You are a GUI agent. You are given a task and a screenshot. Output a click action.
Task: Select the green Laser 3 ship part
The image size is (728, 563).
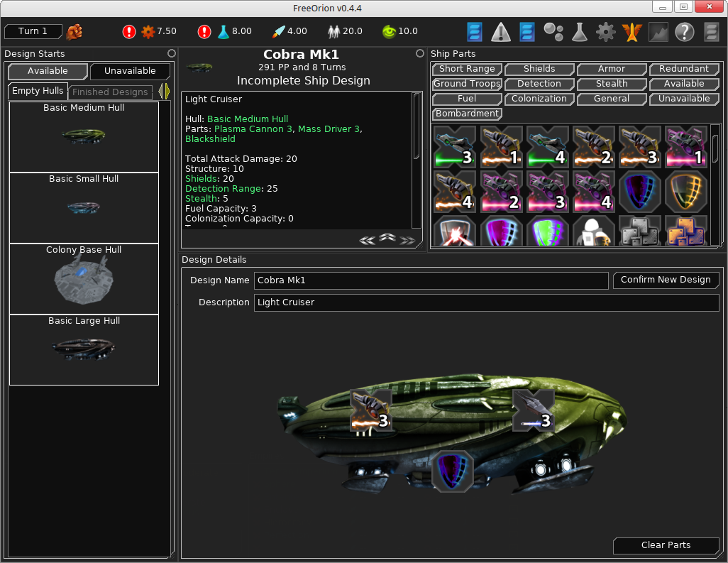tap(455, 147)
